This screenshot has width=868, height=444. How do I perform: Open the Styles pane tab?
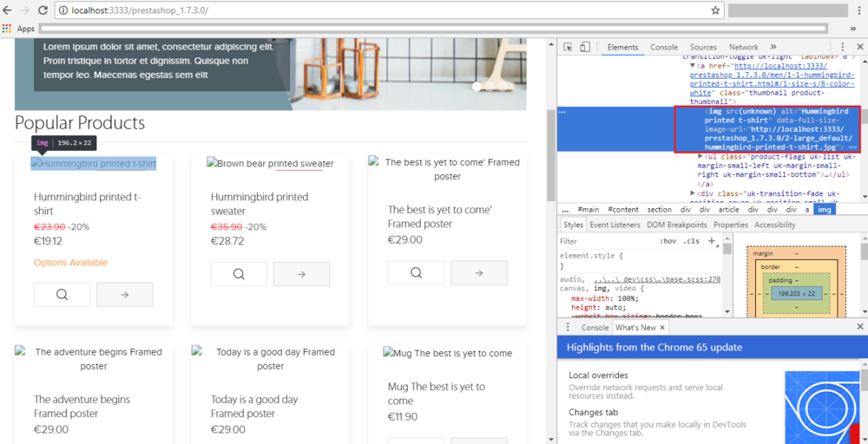[x=573, y=225]
